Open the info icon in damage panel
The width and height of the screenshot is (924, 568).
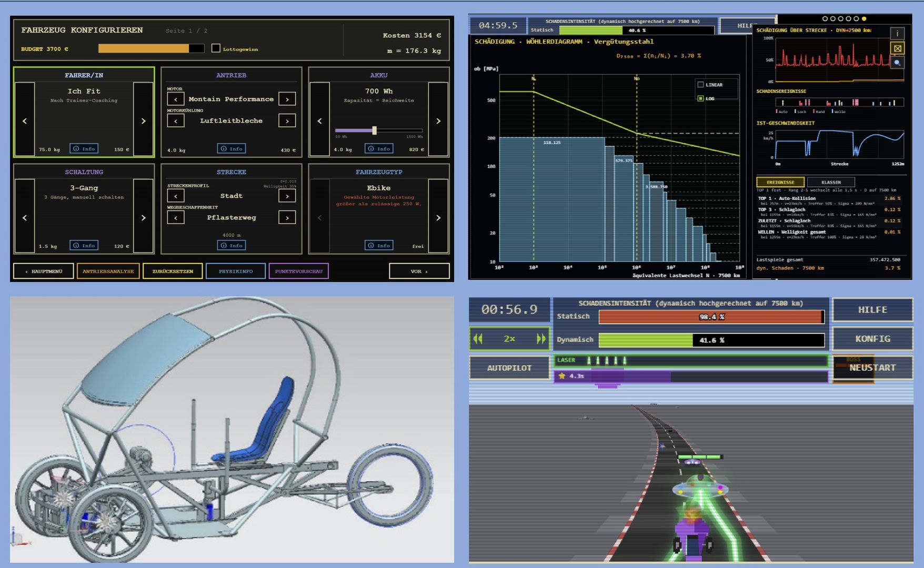point(897,33)
